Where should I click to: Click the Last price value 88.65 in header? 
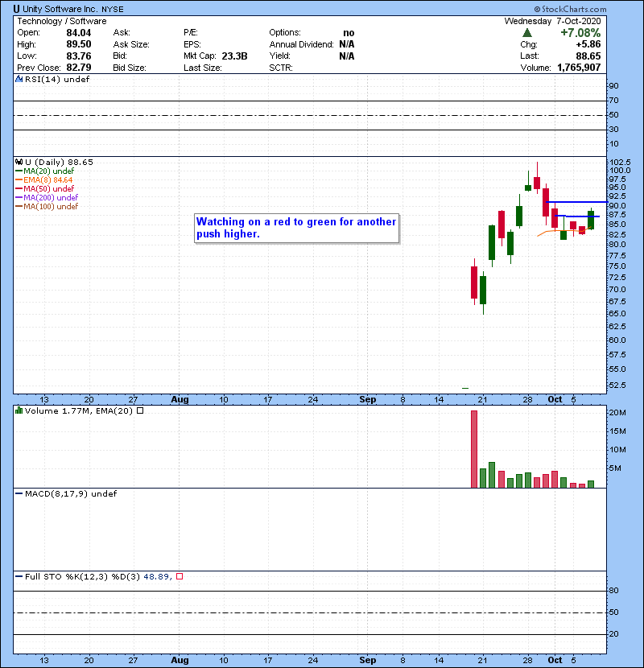point(588,56)
